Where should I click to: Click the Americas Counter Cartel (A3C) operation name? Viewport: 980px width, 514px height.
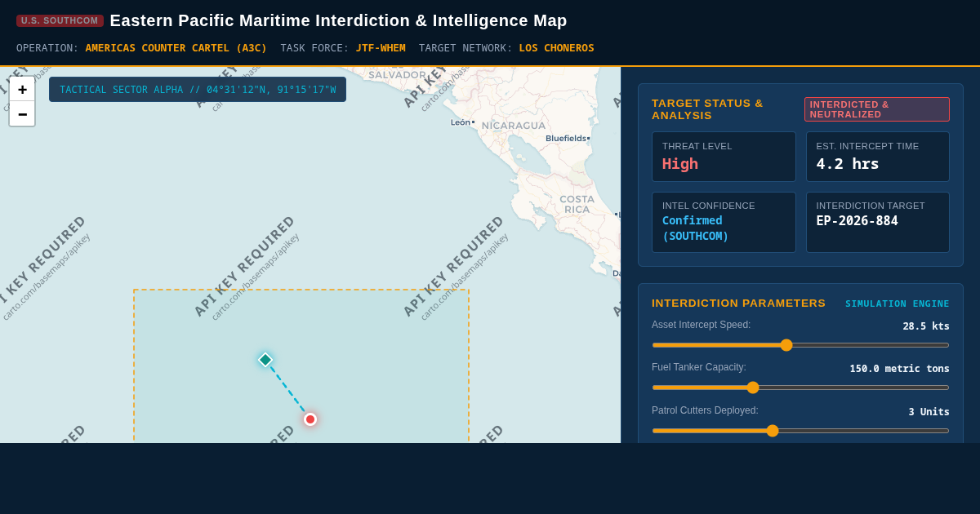tap(176, 48)
